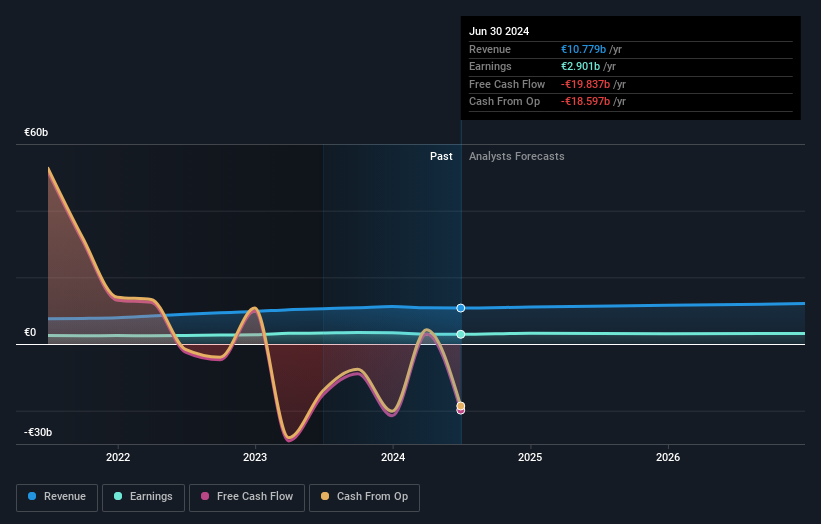Click the Revenue €10.779b tooltip value

(x=583, y=49)
